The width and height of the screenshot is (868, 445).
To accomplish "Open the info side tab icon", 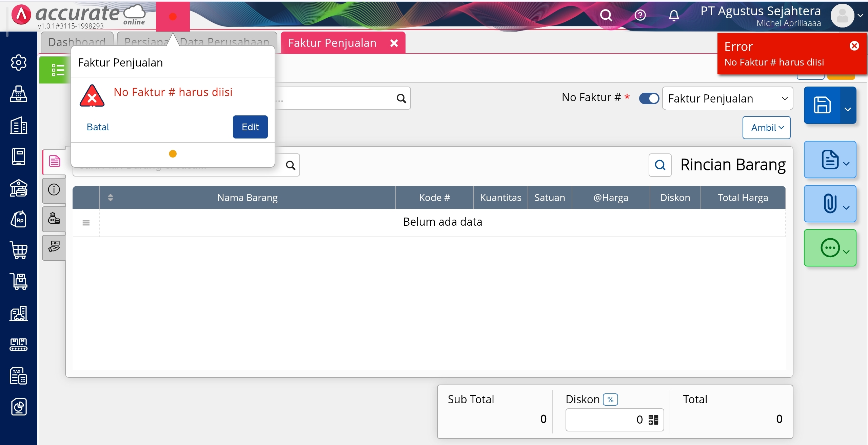I will 54,189.
